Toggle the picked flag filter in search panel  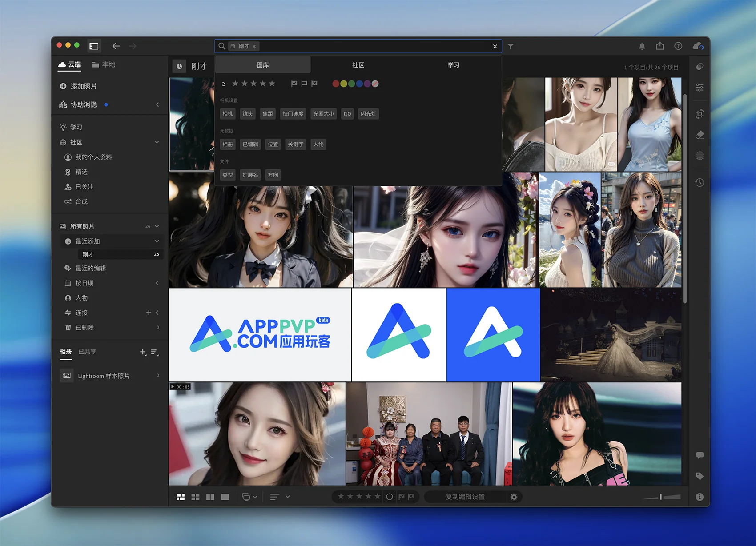click(x=294, y=84)
